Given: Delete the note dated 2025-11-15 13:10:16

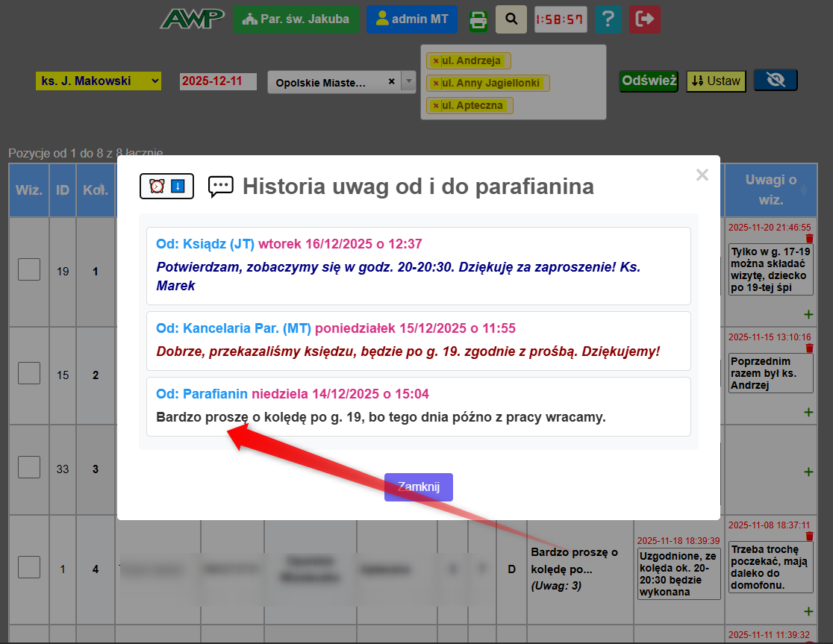Looking at the screenshot, I should click(810, 348).
